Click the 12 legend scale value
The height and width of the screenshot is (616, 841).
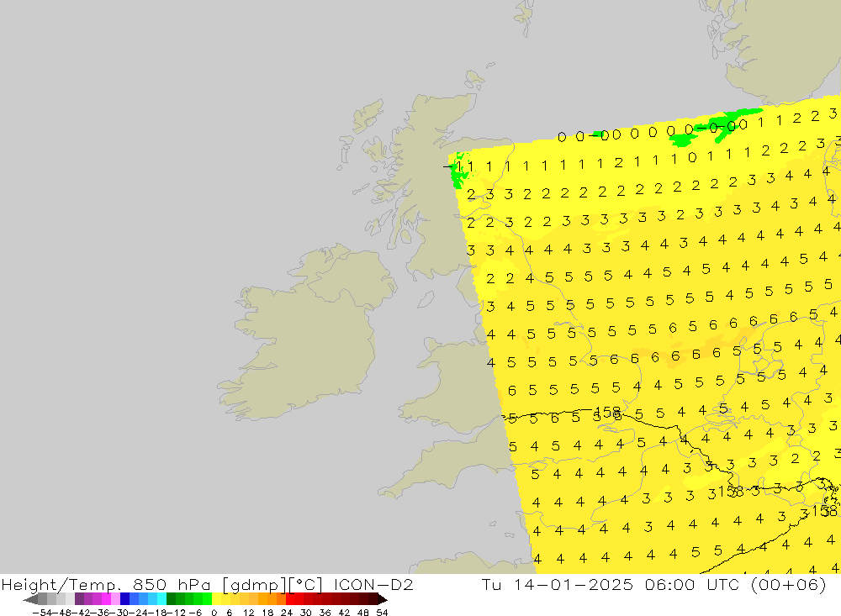coord(248,613)
